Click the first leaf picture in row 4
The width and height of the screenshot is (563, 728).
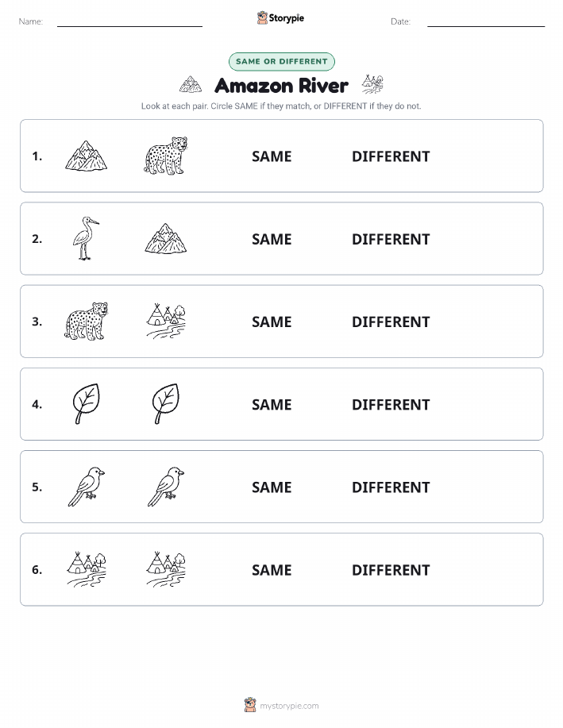point(86,403)
